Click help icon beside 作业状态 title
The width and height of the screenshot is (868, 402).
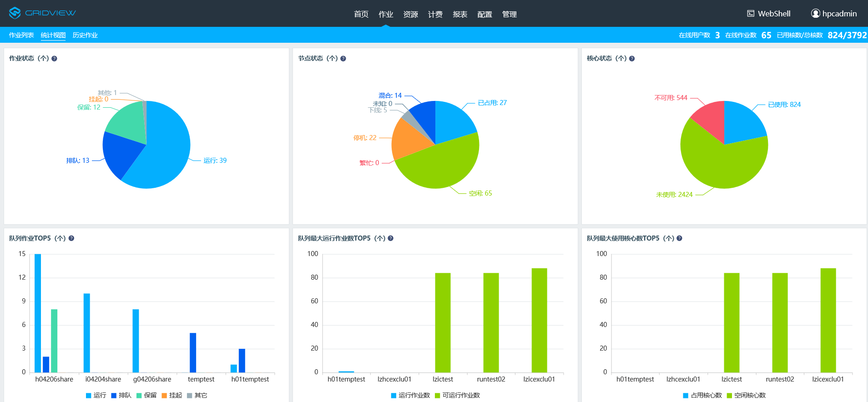coord(54,59)
